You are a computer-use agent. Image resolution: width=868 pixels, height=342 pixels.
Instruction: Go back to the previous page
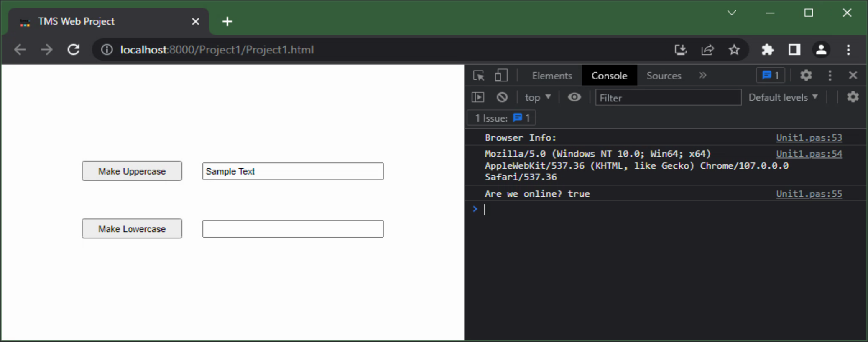click(x=20, y=50)
